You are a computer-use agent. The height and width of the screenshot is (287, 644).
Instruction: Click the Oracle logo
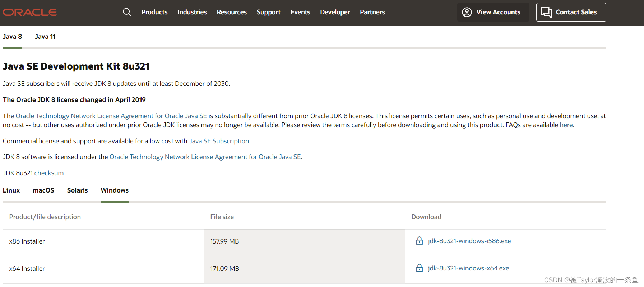click(30, 12)
